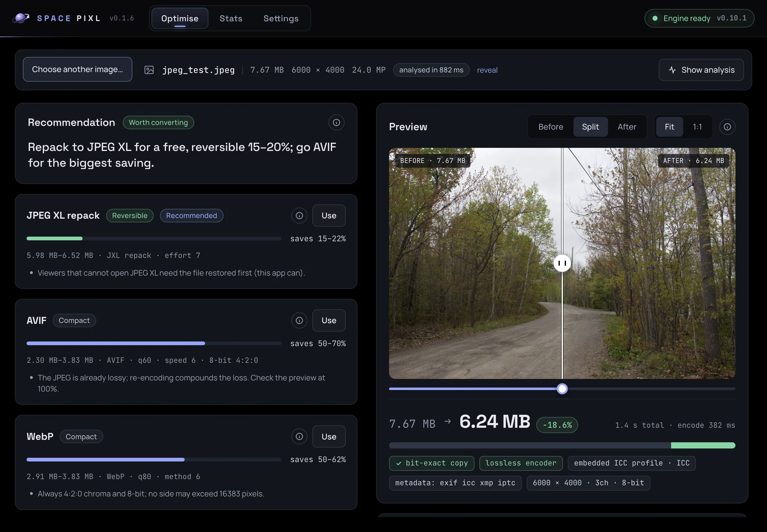Click the AVIF savings progress bar
Image resolution: width=767 pixels, height=532 pixels.
(154, 343)
